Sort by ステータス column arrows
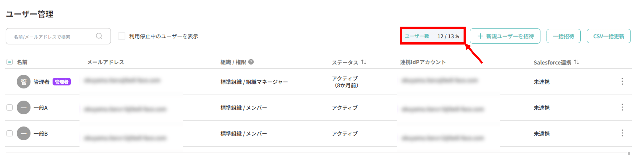 click(x=363, y=62)
